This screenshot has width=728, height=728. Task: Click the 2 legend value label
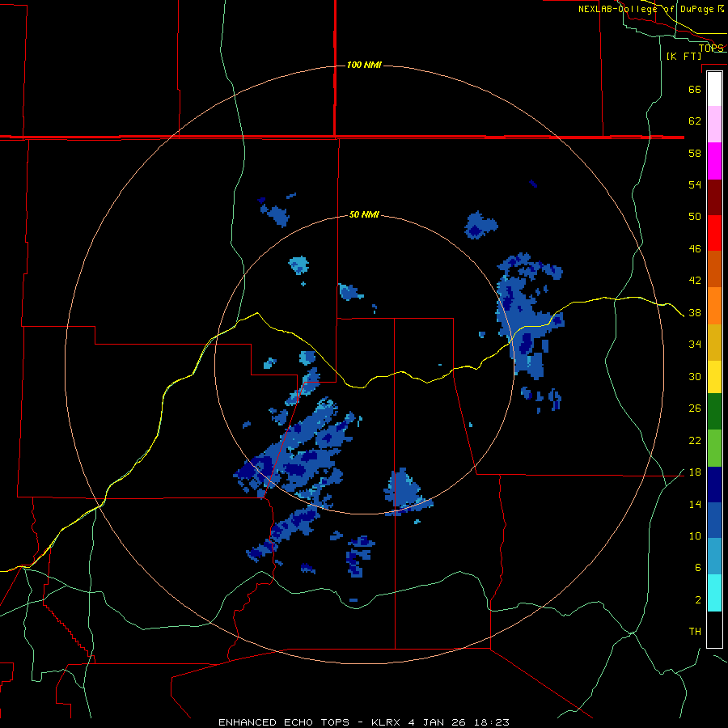point(698,599)
